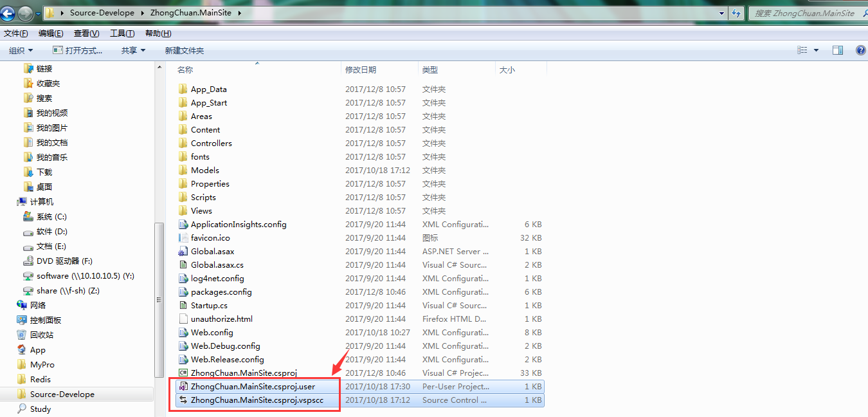Click the change view icon
The height and width of the screenshot is (417, 868).
point(802,50)
